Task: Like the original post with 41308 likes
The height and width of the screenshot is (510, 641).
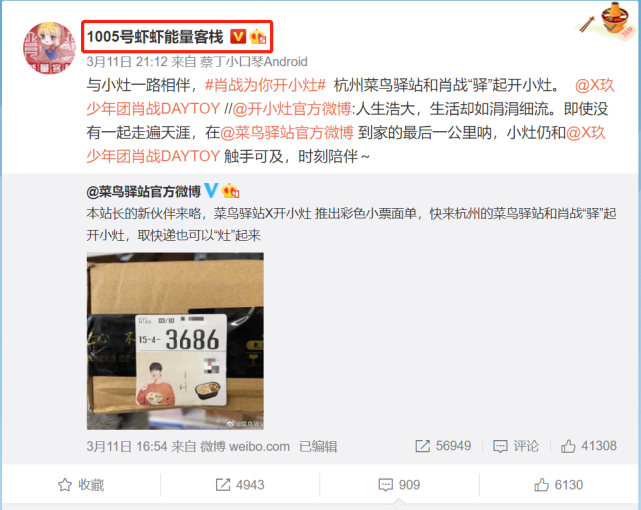Action: tap(589, 446)
